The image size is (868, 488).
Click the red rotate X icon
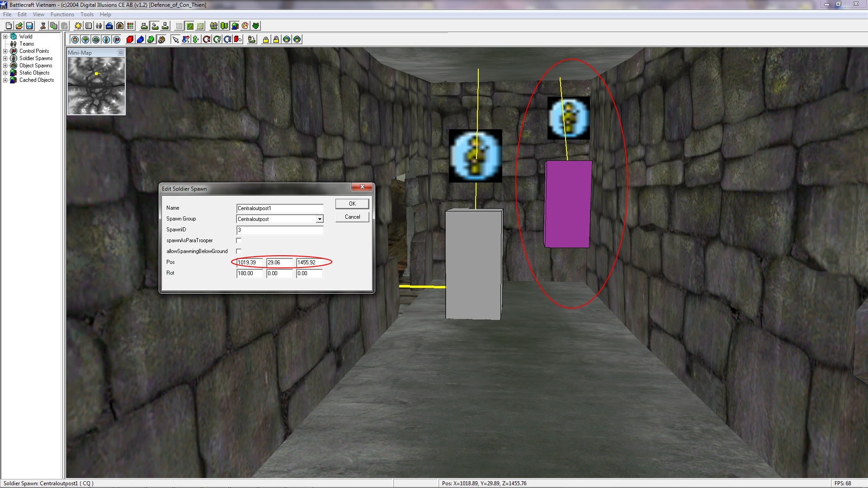pos(207,40)
